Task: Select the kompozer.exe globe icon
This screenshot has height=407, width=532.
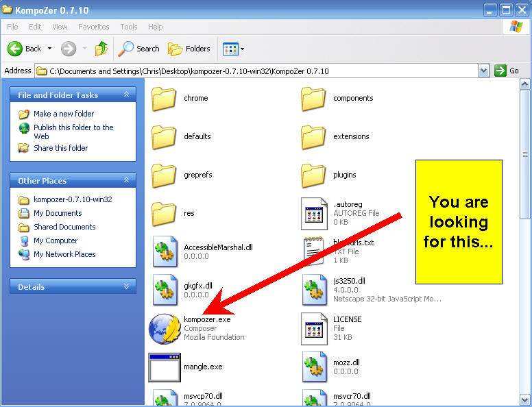Action: coord(165,328)
